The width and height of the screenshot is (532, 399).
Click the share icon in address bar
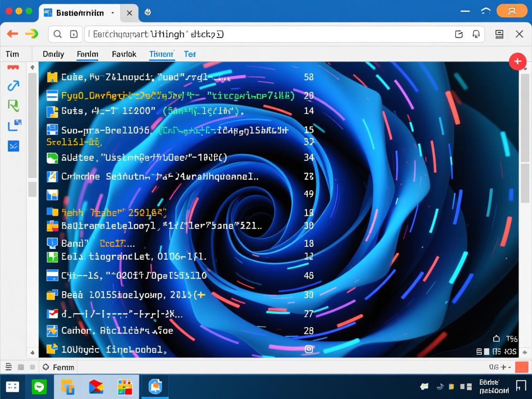459,34
